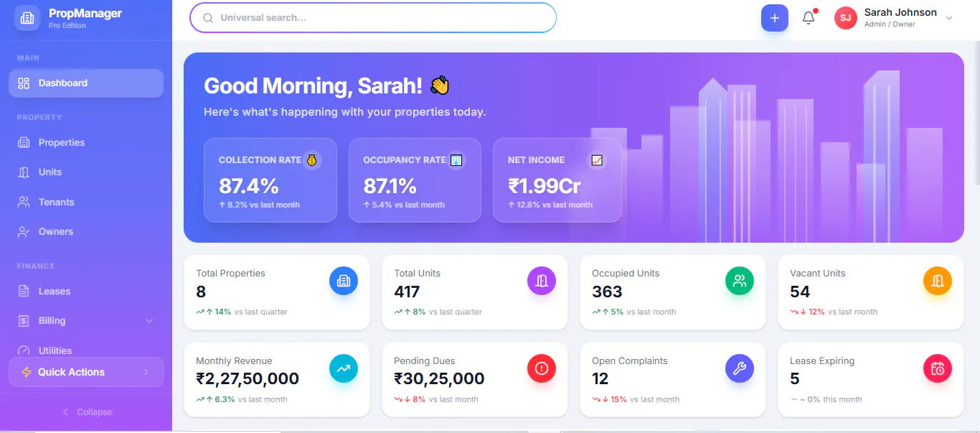Go to Units in the sidebar
Viewport: 980px width, 433px height.
pyautogui.click(x=86, y=172)
